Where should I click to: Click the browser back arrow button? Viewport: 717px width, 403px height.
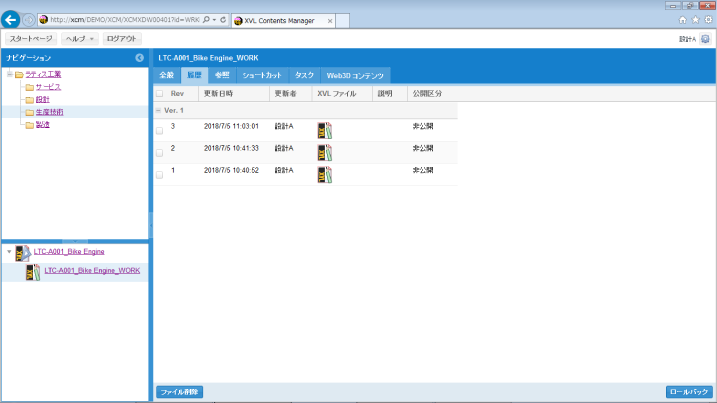click(11, 20)
